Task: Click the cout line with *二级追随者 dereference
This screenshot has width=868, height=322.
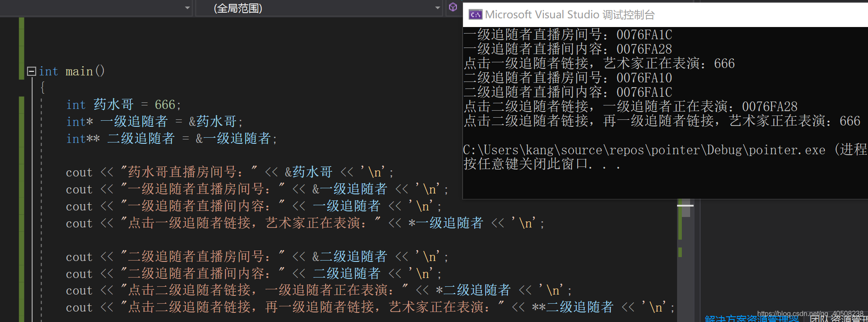Action: pos(319,290)
